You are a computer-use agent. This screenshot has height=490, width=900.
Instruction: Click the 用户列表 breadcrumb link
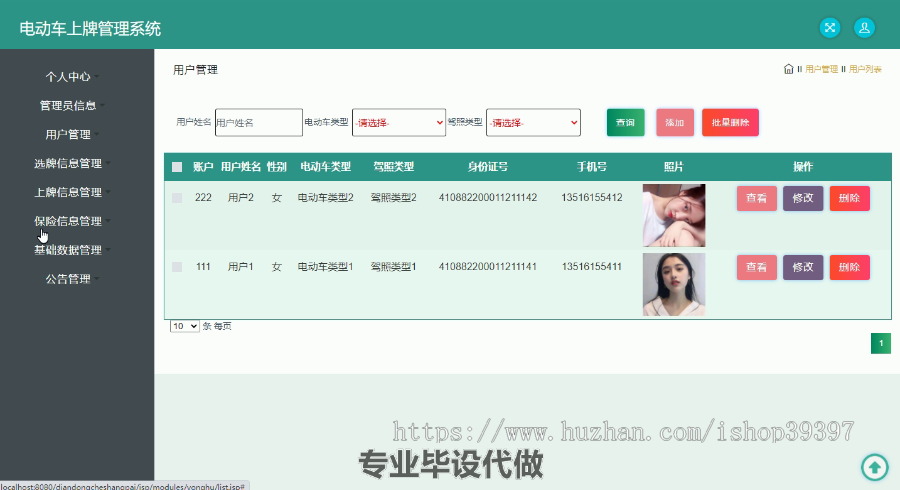click(865, 69)
